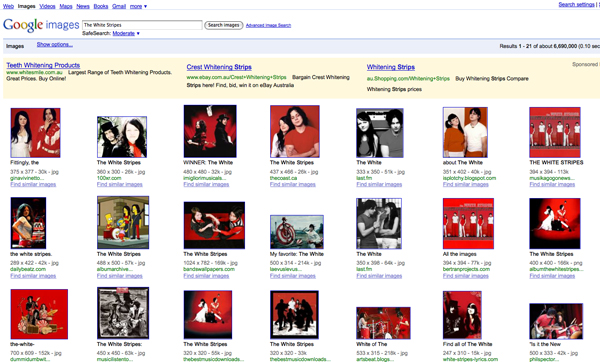The width and height of the screenshot is (600, 362).
Task: Click the www.whitesmile.com.au ad URL
Action: tap(34, 72)
